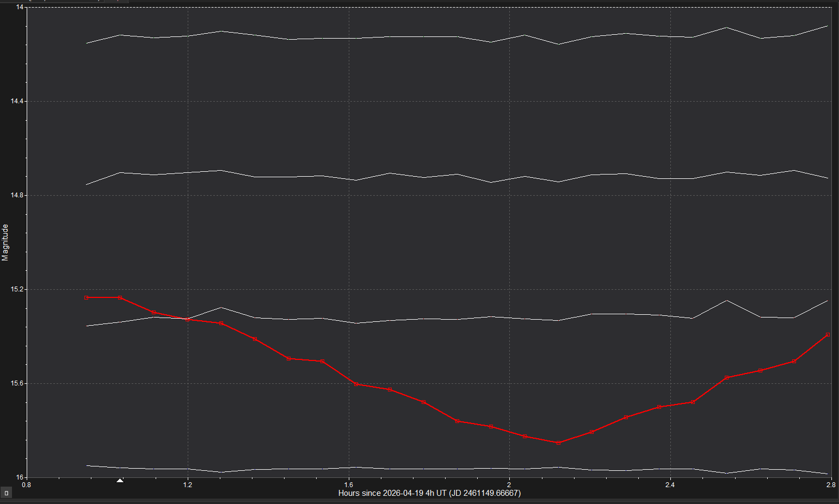Image resolution: width=839 pixels, height=504 pixels.
Task: Click the 1.2 tick label on hours axis
Action: [187, 484]
